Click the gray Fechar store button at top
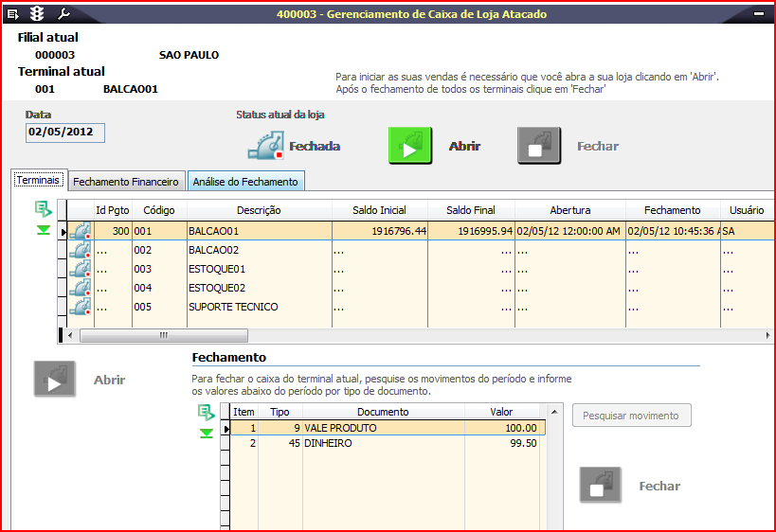Image resolution: width=776 pixels, height=532 pixels. [x=539, y=147]
